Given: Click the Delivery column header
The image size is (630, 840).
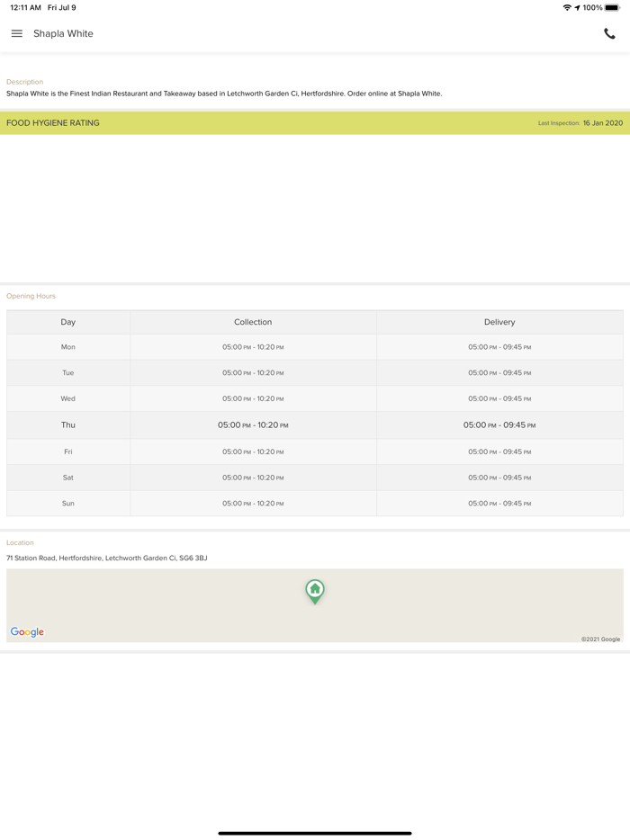Looking at the screenshot, I should click(499, 322).
